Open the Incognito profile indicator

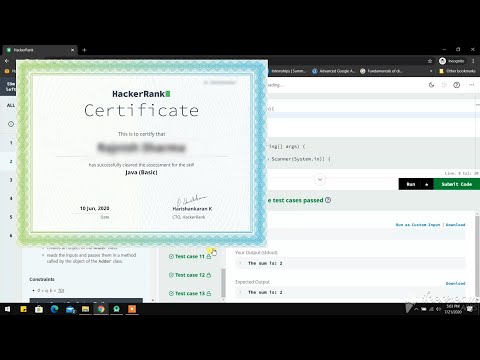(452, 61)
